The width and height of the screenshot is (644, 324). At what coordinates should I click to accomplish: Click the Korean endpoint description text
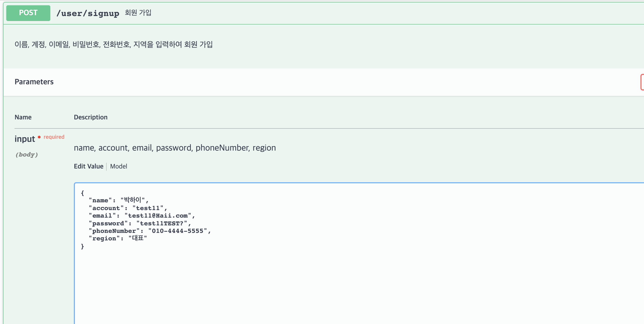click(x=114, y=44)
